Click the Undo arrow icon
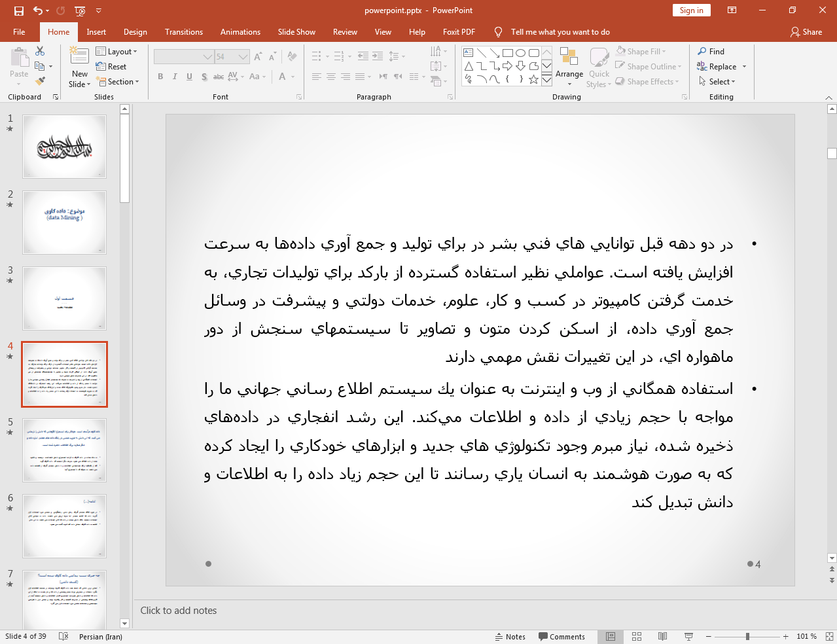 tap(38, 10)
